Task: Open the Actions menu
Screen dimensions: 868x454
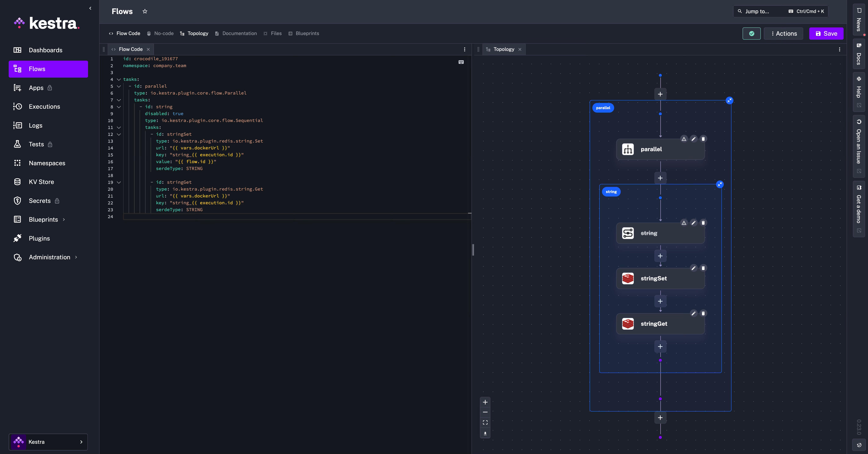Action: pos(783,33)
